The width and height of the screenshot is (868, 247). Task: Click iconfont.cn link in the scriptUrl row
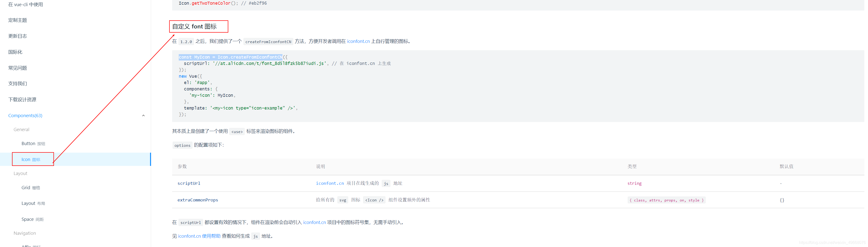(329, 183)
